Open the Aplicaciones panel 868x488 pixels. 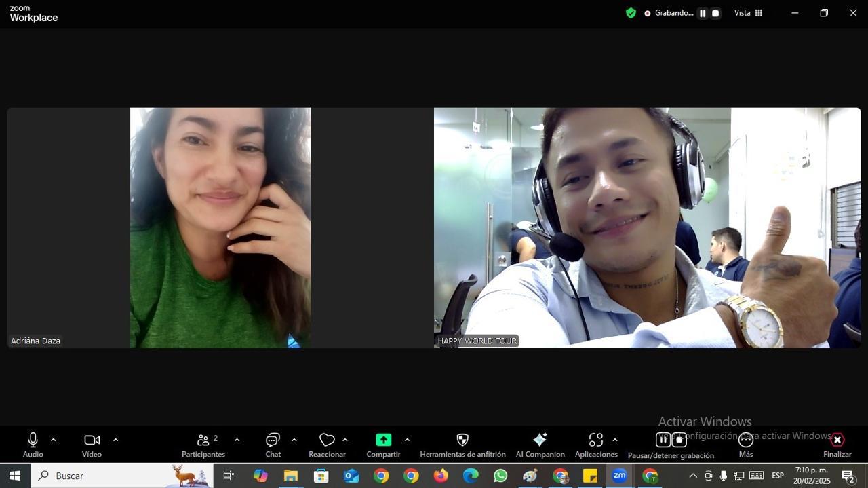pos(596,445)
